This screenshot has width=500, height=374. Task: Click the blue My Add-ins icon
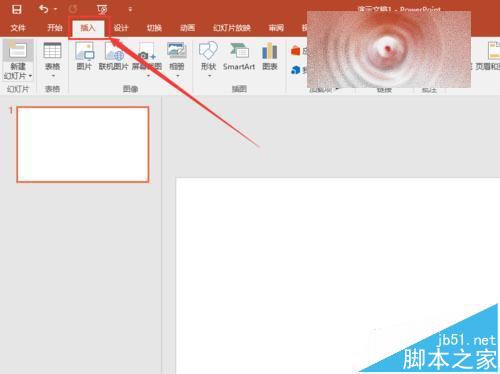[x=296, y=70]
